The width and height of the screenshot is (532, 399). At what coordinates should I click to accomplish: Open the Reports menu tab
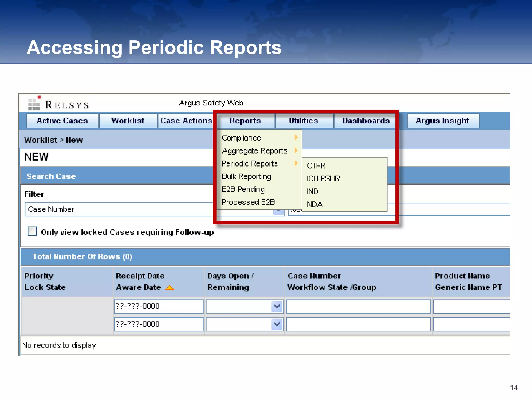click(245, 121)
